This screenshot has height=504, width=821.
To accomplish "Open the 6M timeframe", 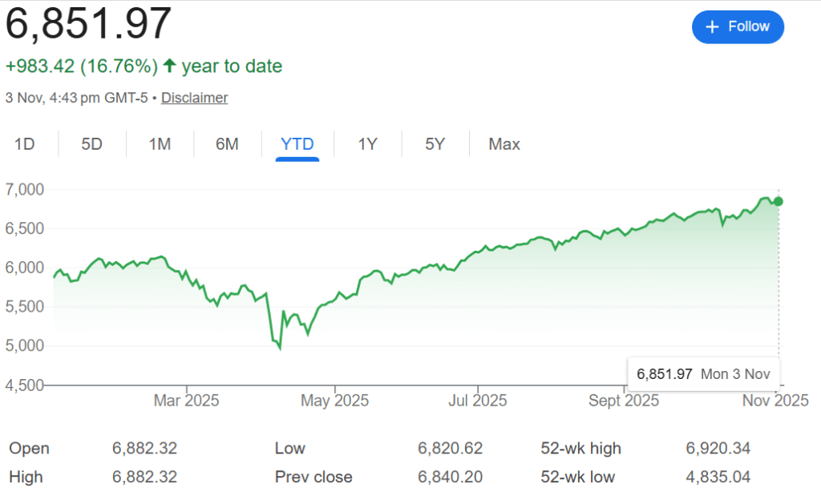I will 227,144.
